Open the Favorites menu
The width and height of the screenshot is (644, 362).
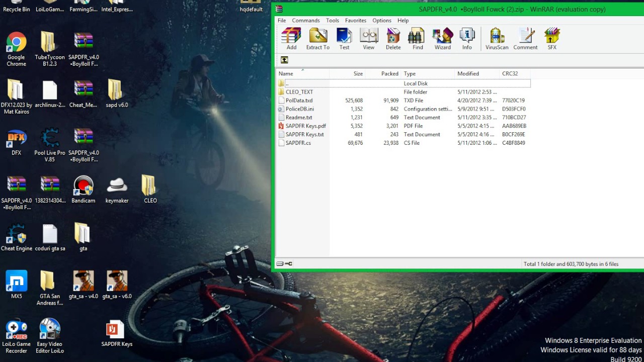tap(356, 21)
